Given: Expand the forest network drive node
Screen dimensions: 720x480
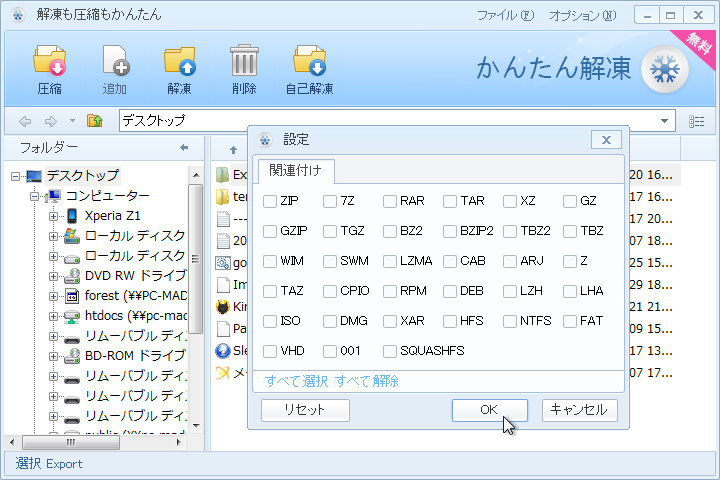Looking at the screenshot, I should [53, 296].
